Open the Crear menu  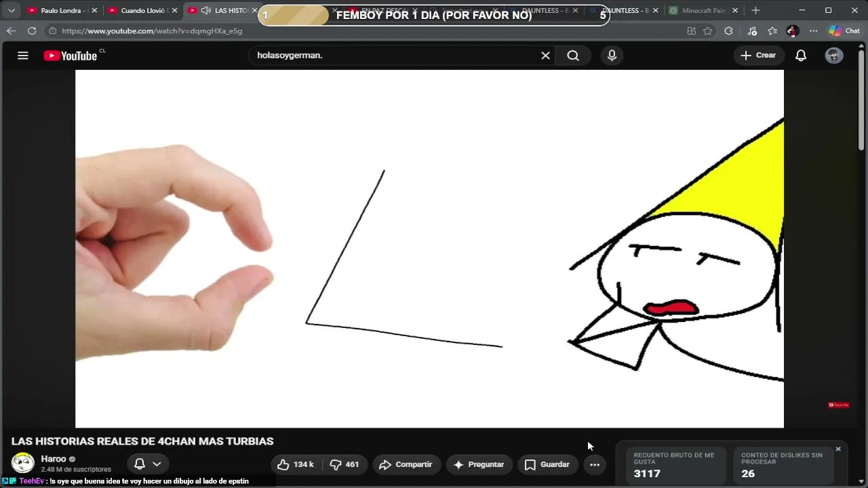(758, 56)
